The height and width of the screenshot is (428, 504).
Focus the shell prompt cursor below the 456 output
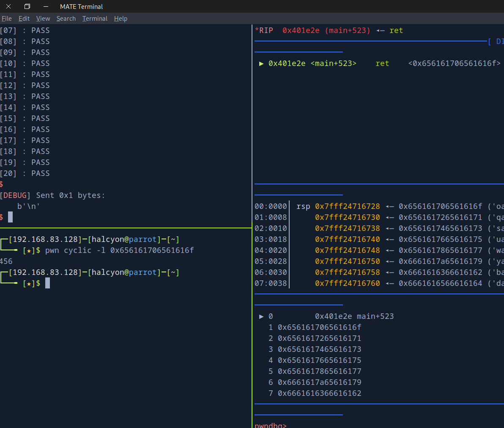[47, 283]
